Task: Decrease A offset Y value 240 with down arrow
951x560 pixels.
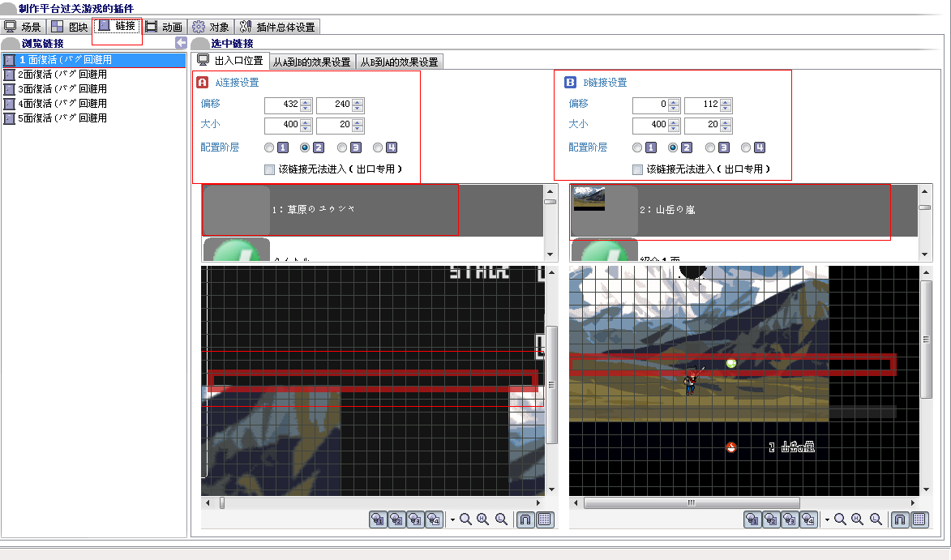Action: (358, 109)
